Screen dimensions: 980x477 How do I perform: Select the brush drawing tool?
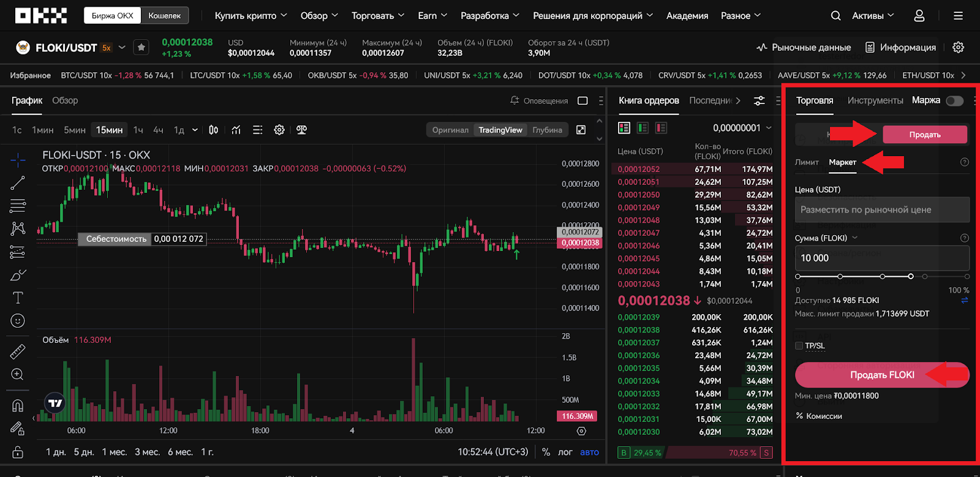pyautogui.click(x=18, y=275)
